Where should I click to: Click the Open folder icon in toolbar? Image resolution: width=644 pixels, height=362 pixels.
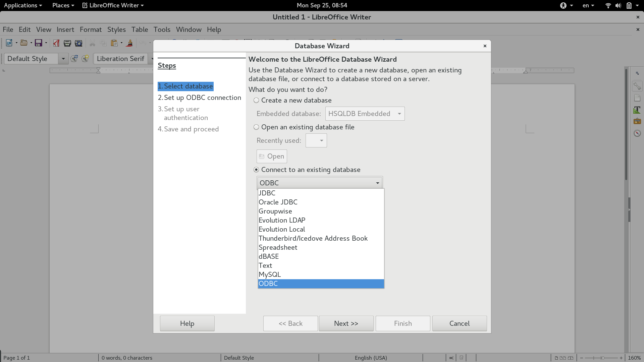(x=24, y=43)
